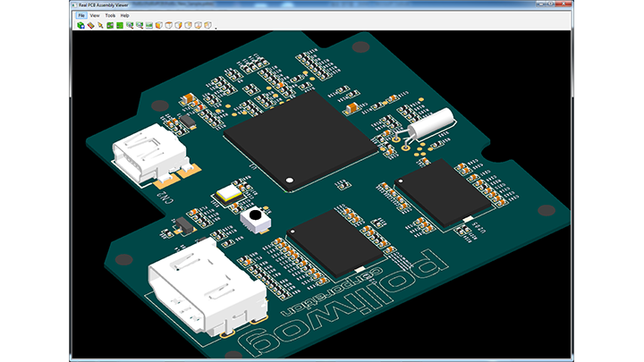Open the Help menu
The height and width of the screenshot is (362, 644).
125,15
